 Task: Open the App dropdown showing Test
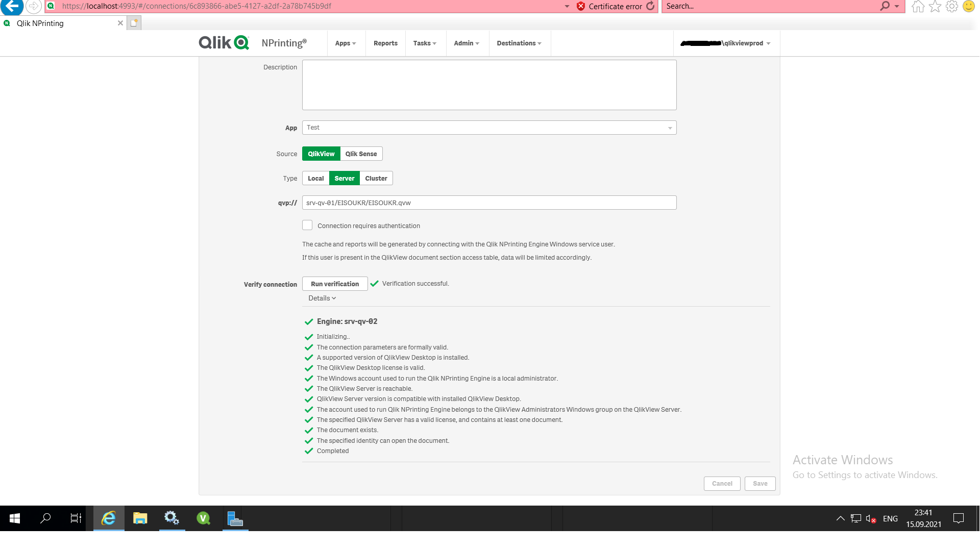(x=489, y=128)
